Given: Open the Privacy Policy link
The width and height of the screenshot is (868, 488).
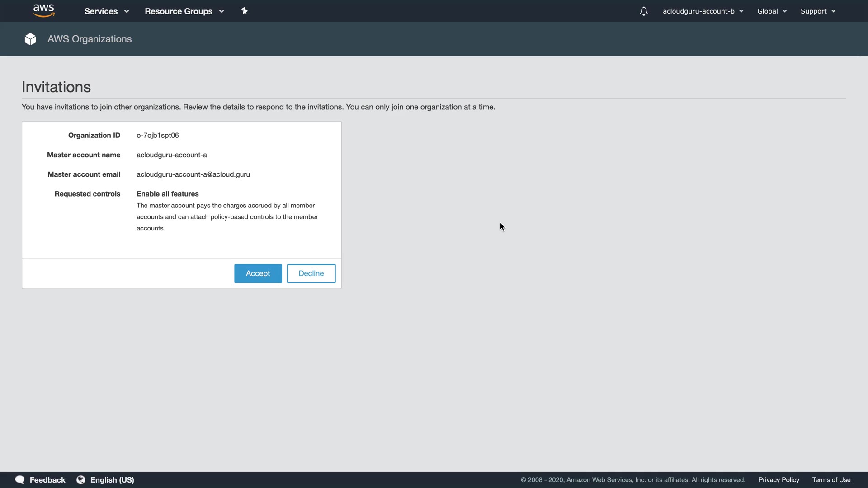Looking at the screenshot, I should pyautogui.click(x=778, y=480).
